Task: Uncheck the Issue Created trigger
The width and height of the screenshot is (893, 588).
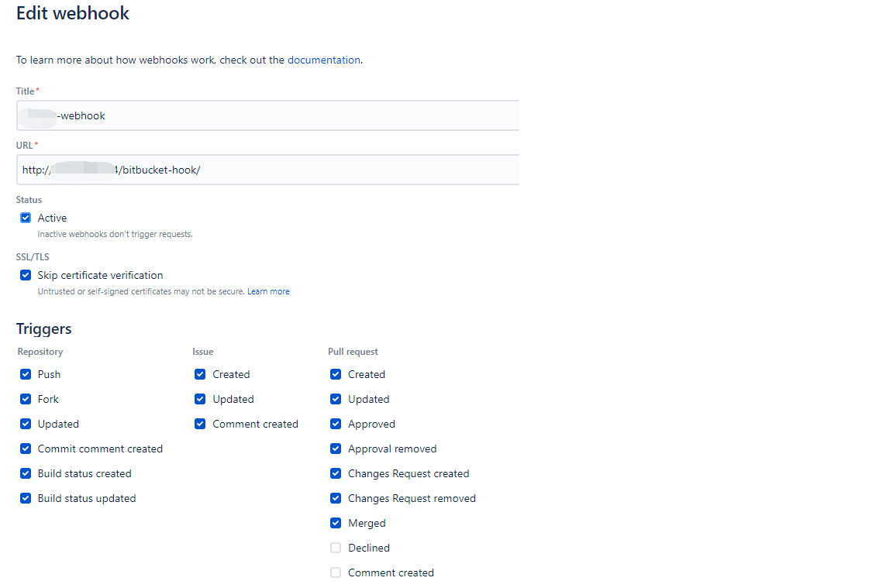Action: tap(200, 374)
